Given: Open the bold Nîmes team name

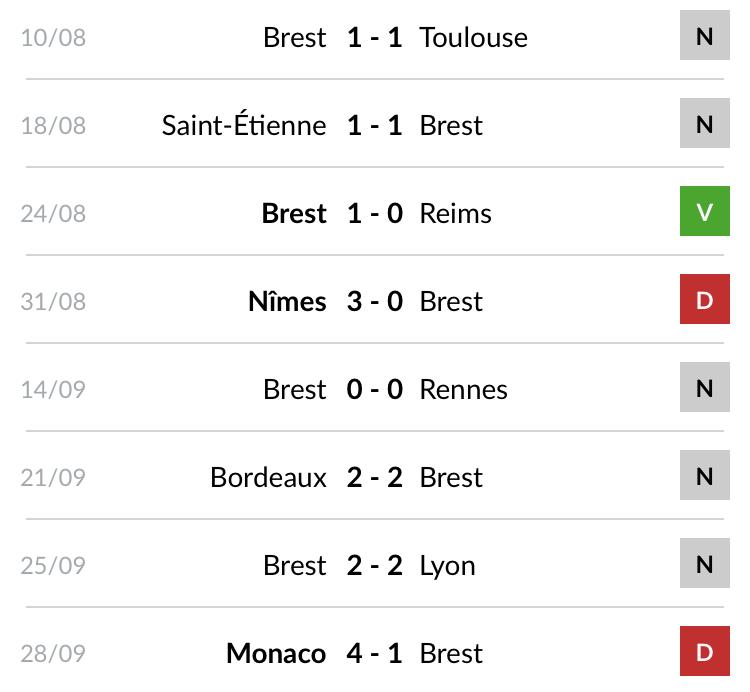Looking at the screenshot, I should [x=287, y=301].
